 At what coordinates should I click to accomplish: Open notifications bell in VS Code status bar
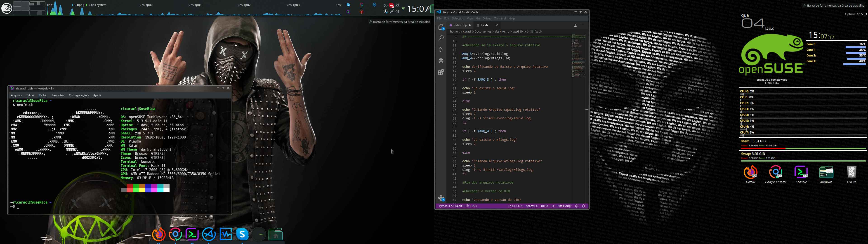pos(584,206)
